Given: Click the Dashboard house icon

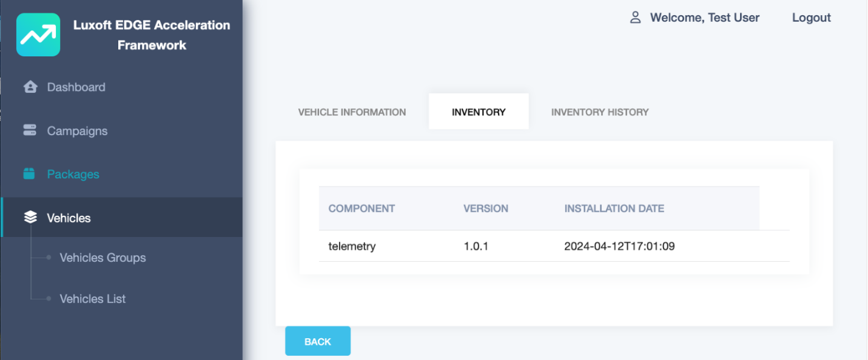Looking at the screenshot, I should tap(30, 87).
